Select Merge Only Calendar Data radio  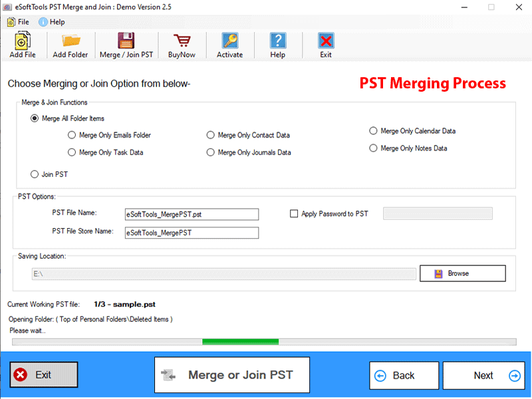pos(373,130)
